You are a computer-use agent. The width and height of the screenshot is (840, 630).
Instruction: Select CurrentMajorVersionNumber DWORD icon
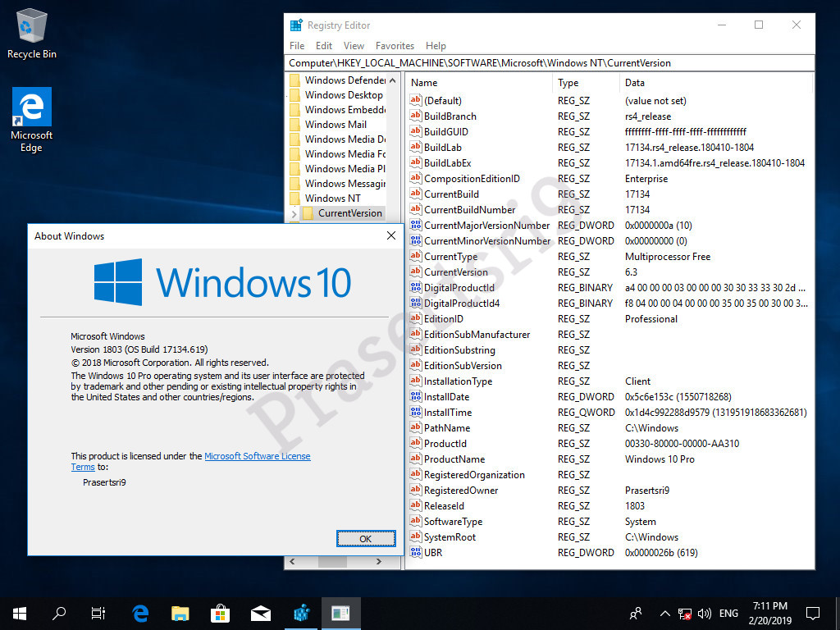tap(416, 225)
